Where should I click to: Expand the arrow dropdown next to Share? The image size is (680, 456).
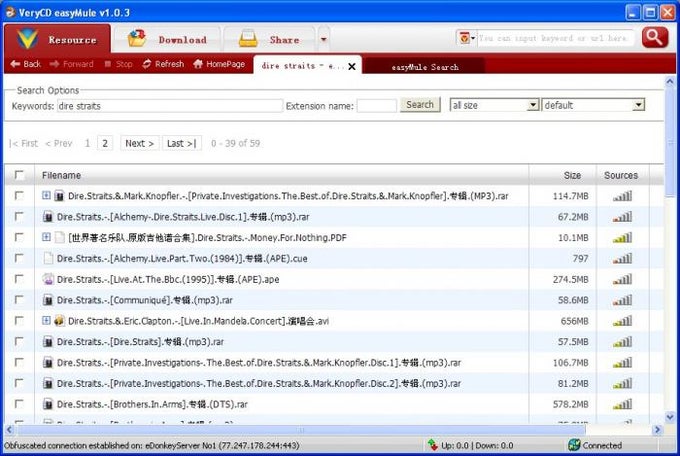324,39
